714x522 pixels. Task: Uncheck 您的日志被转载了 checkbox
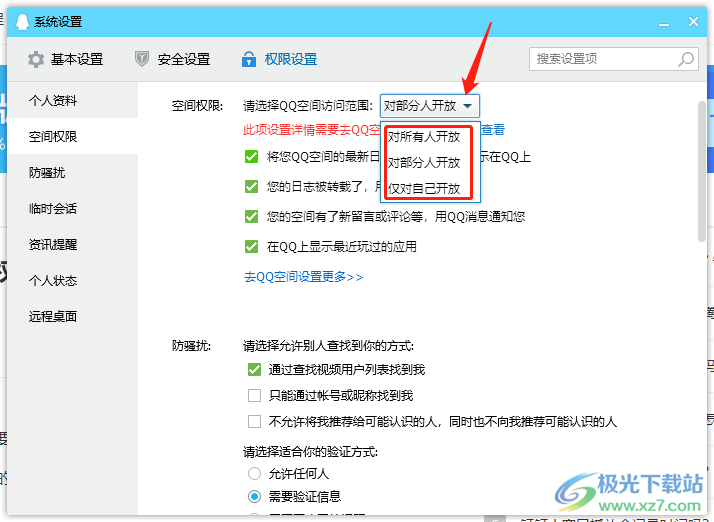click(251, 186)
